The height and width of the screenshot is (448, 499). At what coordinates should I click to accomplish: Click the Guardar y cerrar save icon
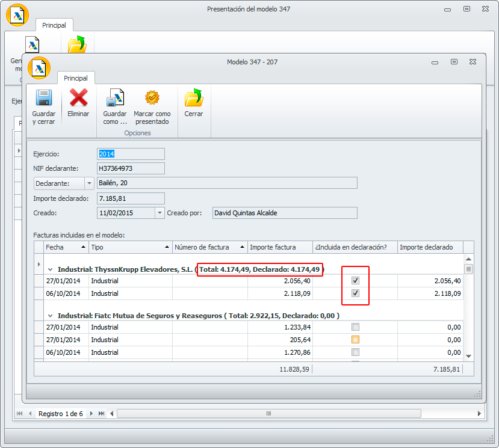(x=43, y=98)
